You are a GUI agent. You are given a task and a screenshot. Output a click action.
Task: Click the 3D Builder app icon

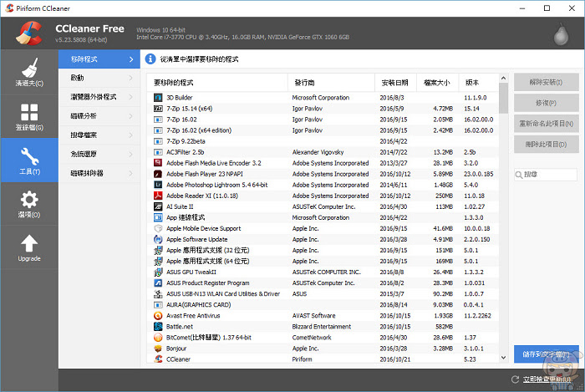pos(158,98)
